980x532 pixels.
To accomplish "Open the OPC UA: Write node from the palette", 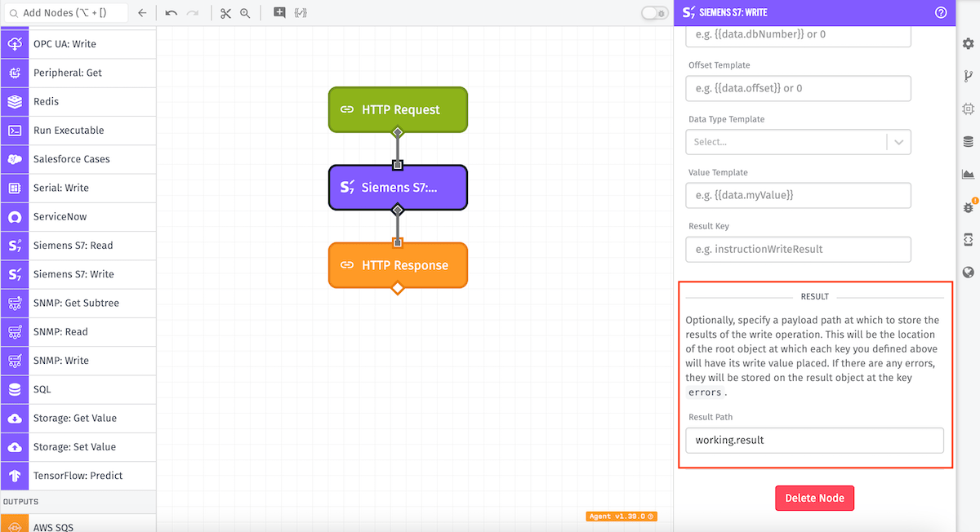I will [78, 44].
